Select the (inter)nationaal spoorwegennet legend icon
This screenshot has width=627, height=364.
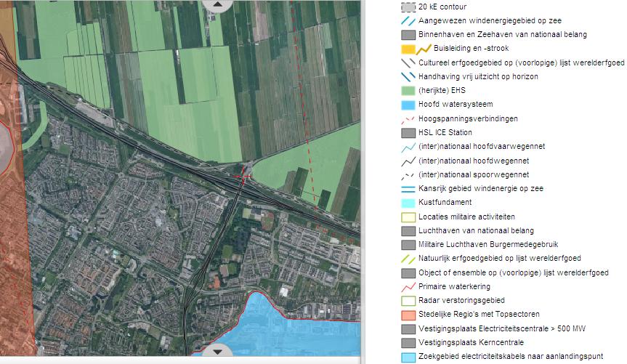pos(408,175)
